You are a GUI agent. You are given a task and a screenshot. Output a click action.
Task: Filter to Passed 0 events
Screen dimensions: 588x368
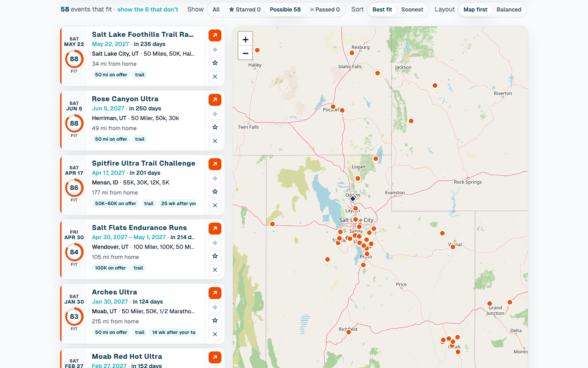tap(325, 10)
